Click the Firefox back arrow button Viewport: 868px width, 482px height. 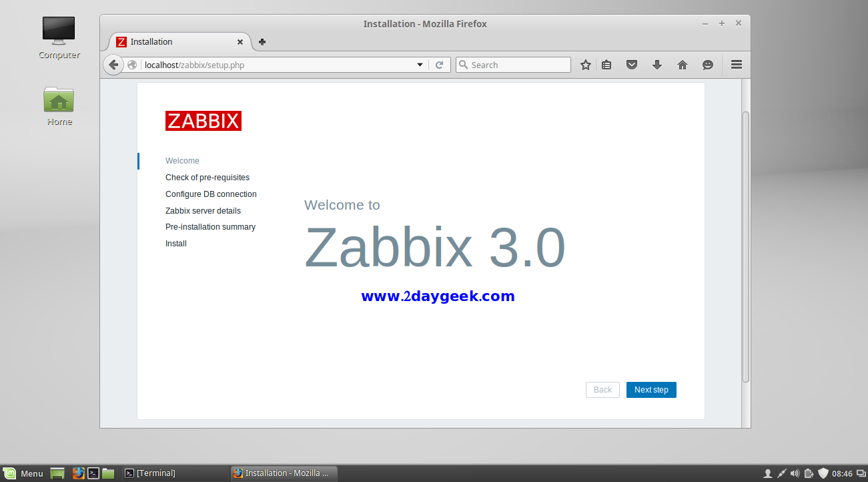(113, 65)
